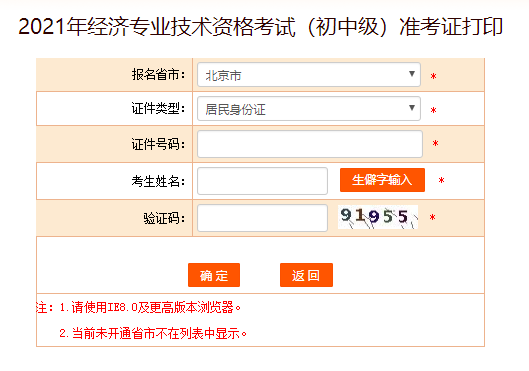This screenshot has width=529, height=371.
Task: Click the required asterisk next to 生僻字输入
Action: click(x=441, y=181)
